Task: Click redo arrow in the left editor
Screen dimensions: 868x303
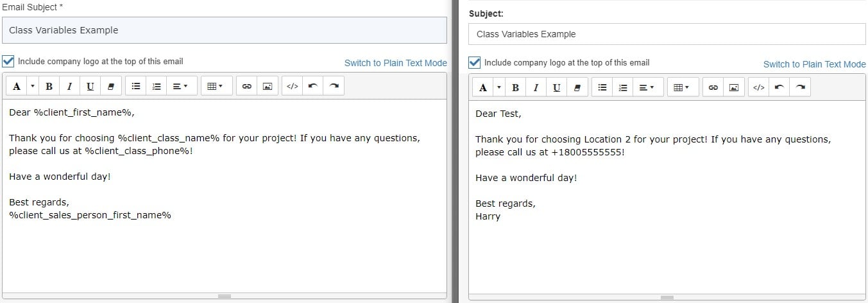Action: coord(334,87)
